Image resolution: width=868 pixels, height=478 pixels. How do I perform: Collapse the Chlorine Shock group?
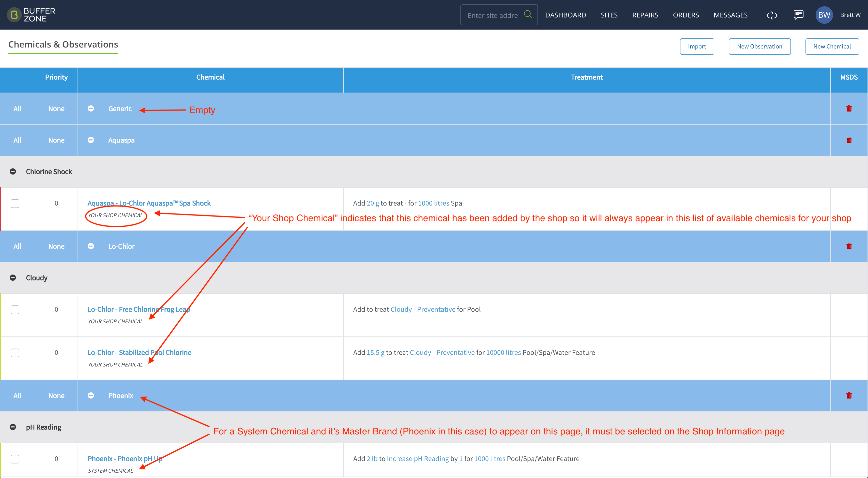point(13,172)
